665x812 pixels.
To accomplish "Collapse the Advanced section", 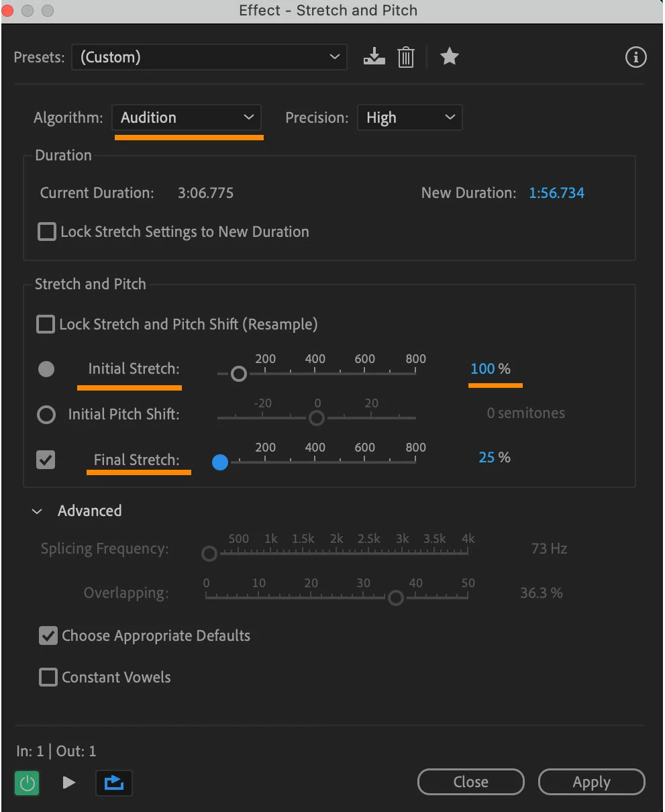I will (x=38, y=511).
